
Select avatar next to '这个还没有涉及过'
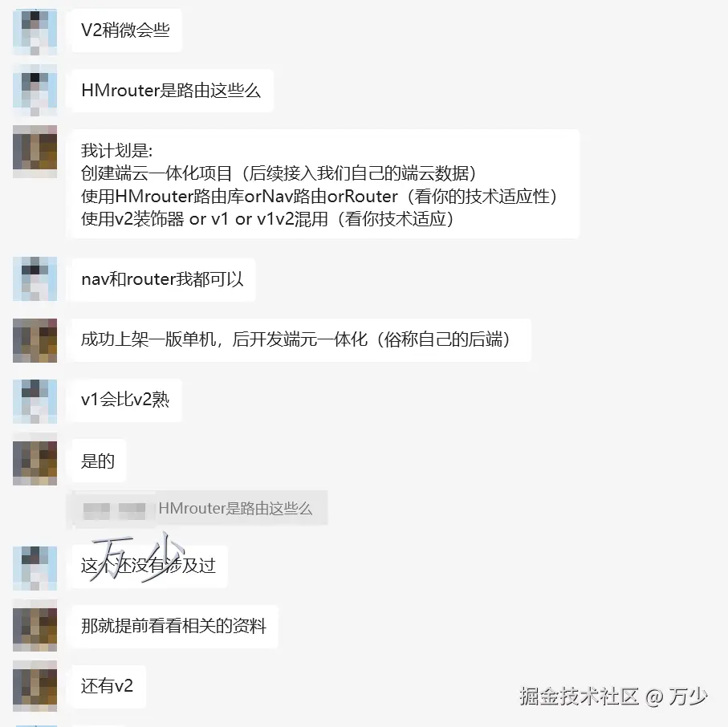click(x=35, y=568)
